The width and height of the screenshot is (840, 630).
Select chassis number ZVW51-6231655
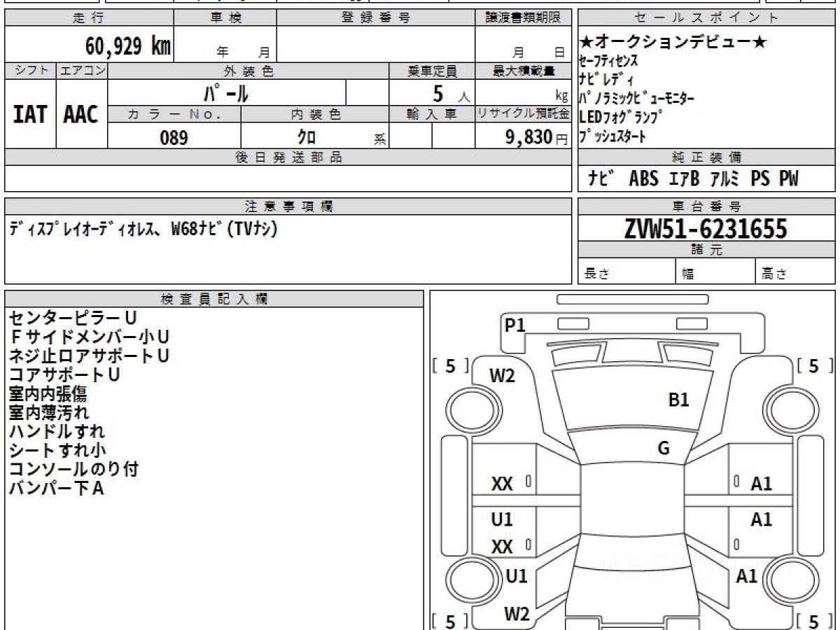coord(706,228)
